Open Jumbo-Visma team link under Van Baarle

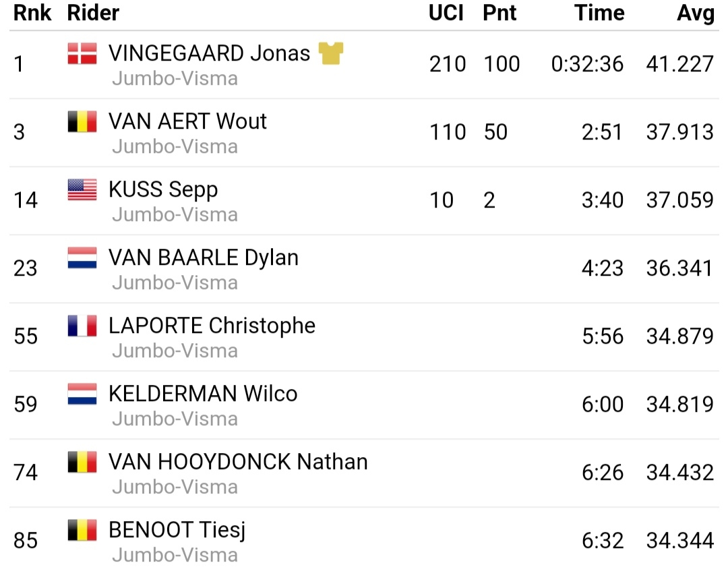[x=175, y=282]
